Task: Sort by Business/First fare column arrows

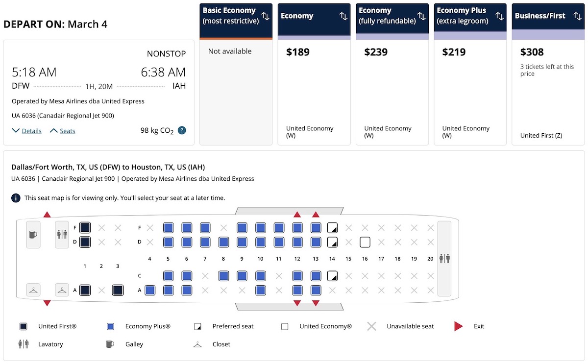Action: pos(577,16)
